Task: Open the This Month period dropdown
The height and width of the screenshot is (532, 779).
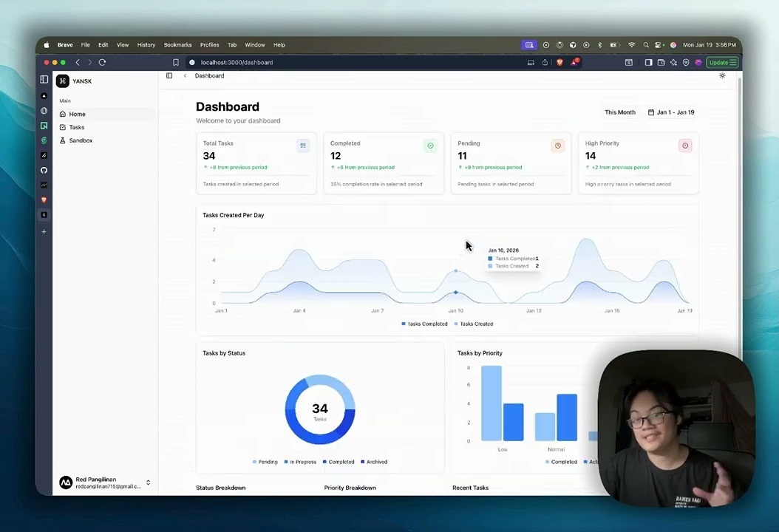Action: pos(619,112)
